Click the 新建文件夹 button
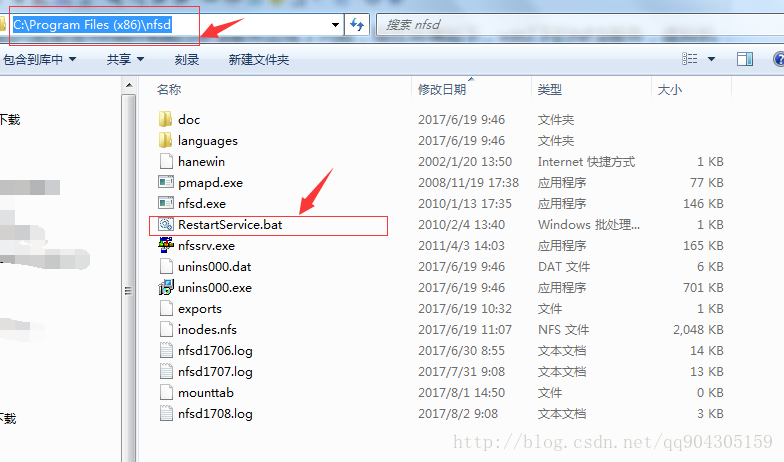Viewport: 784px width, 462px height. [258, 60]
